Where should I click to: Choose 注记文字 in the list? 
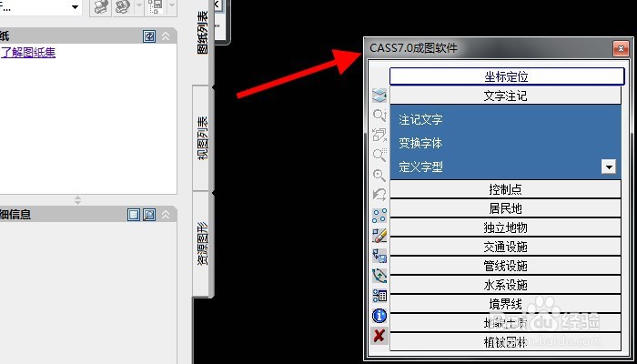(x=420, y=120)
